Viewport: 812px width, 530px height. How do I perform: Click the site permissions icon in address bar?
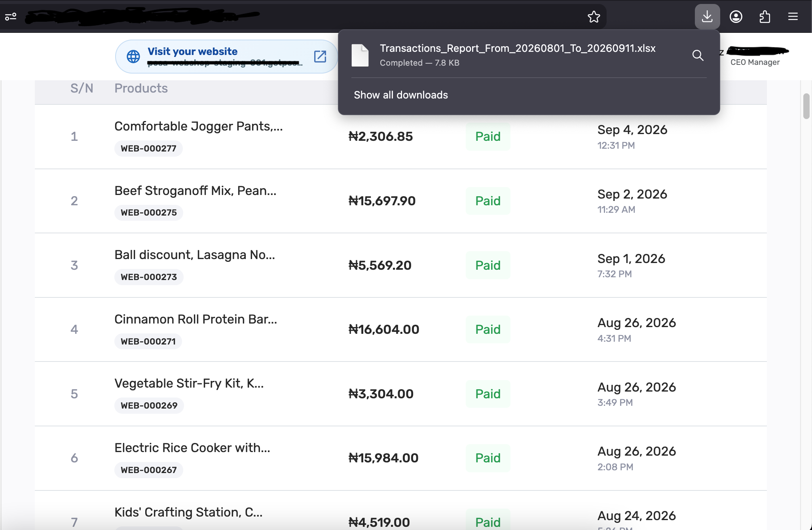[11, 17]
